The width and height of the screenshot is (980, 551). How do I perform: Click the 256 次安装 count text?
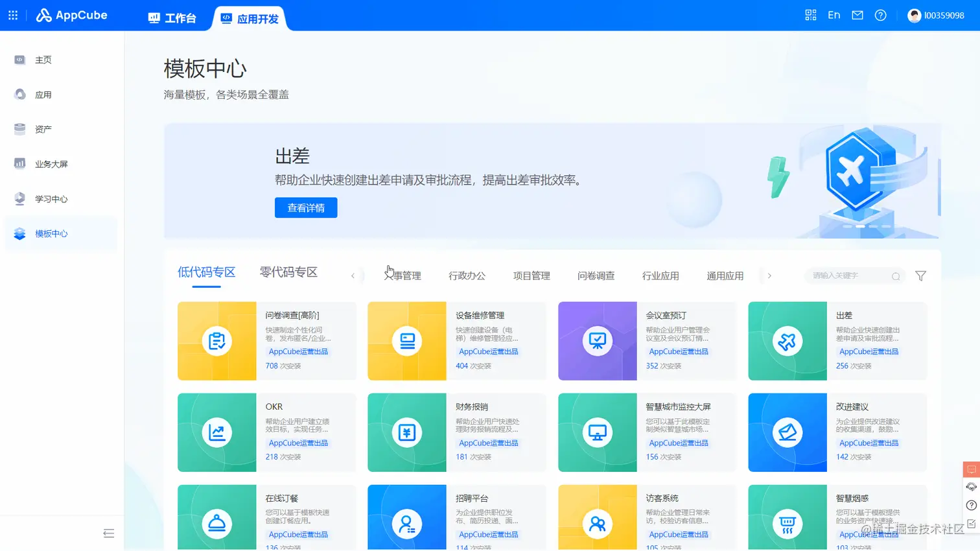coord(854,366)
